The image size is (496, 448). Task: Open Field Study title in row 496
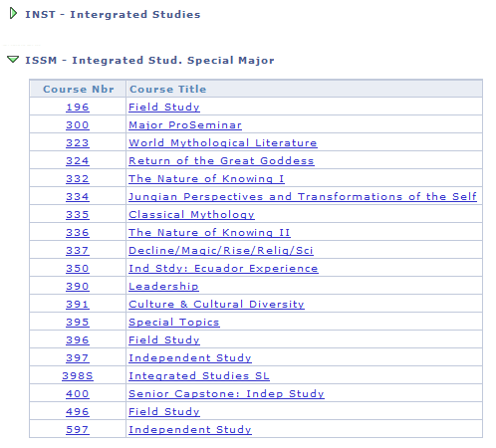click(164, 412)
